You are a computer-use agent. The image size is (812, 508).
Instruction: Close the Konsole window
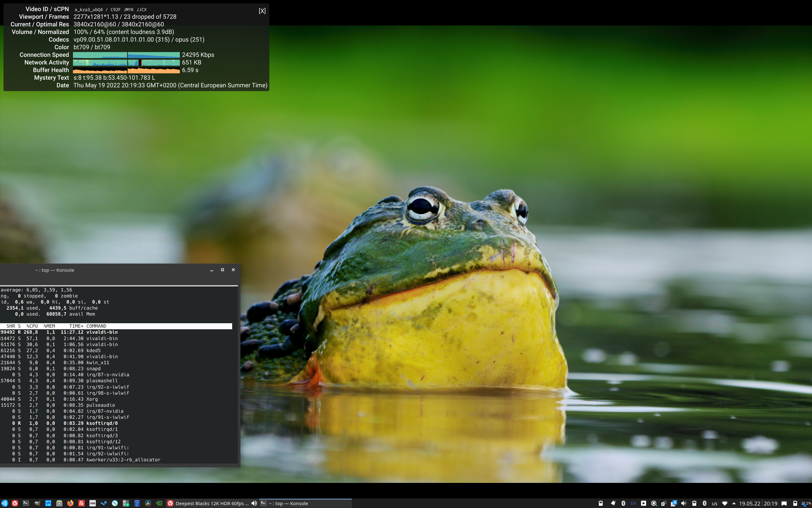tap(233, 270)
